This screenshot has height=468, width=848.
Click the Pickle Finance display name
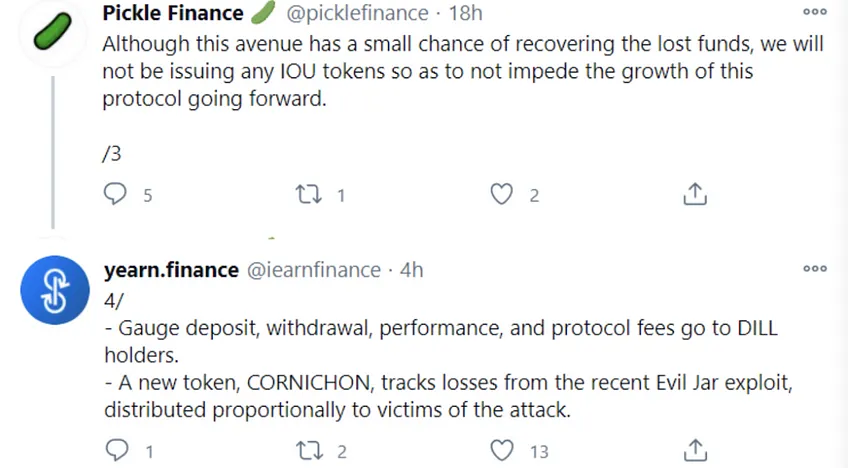coord(173,13)
